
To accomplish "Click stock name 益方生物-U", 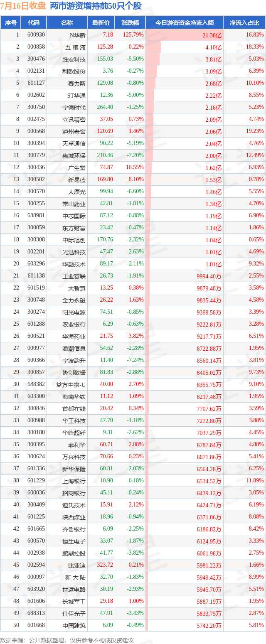I will (x=71, y=385).
